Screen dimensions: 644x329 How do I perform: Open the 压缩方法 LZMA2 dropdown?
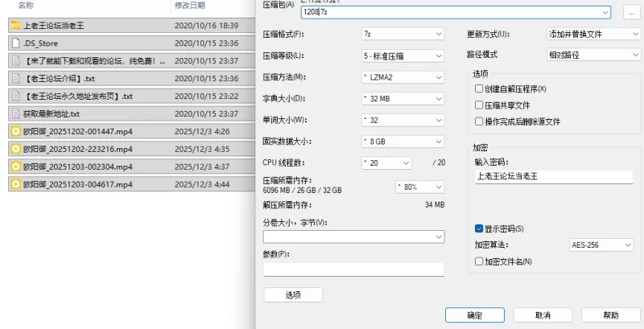coord(402,76)
